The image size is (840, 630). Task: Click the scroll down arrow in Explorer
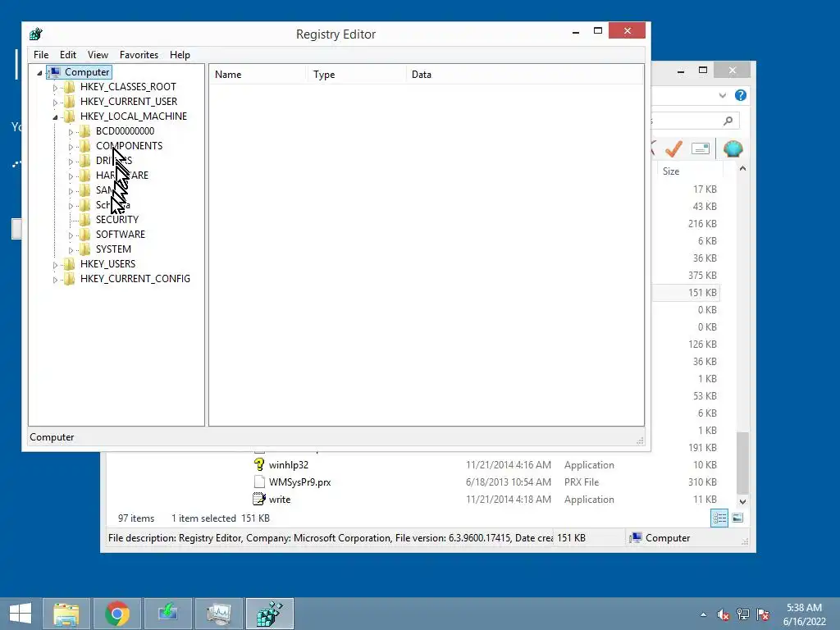(742, 502)
